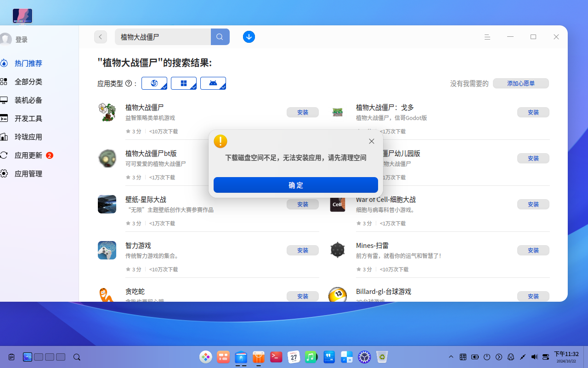Expand the system tray hidden icons arrow
Image resolution: width=588 pixels, height=368 pixels.
[451, 357]
